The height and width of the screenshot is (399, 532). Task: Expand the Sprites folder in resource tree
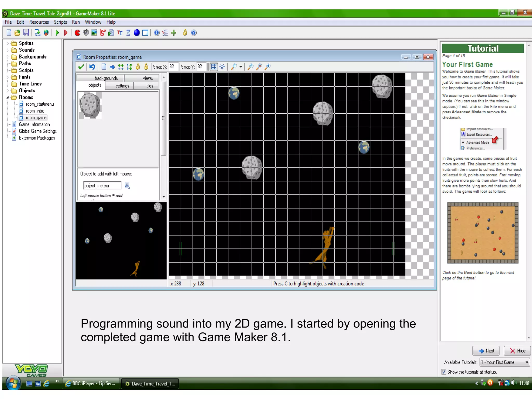point(8,43)
